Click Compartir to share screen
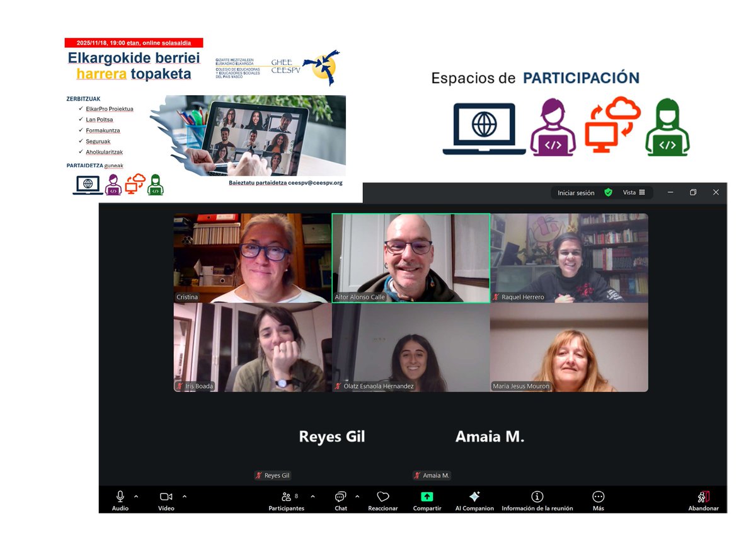 tap(427, 498)
